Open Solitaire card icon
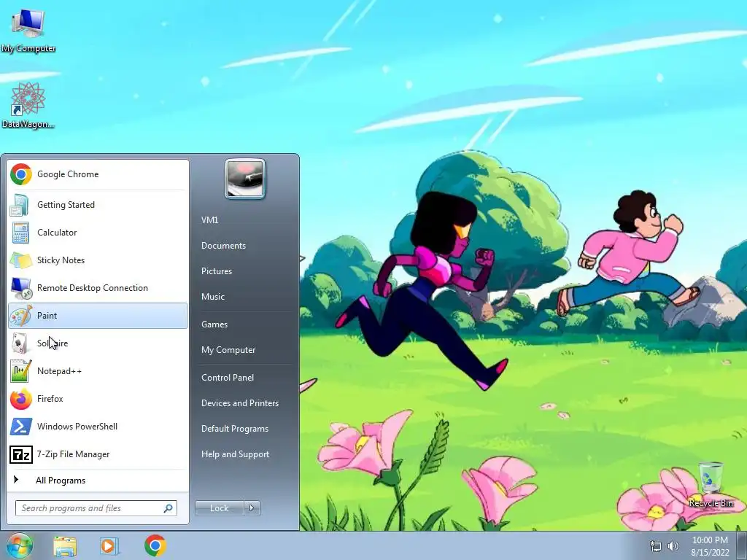This screenshot has height=560, width=747. [20, 343]
